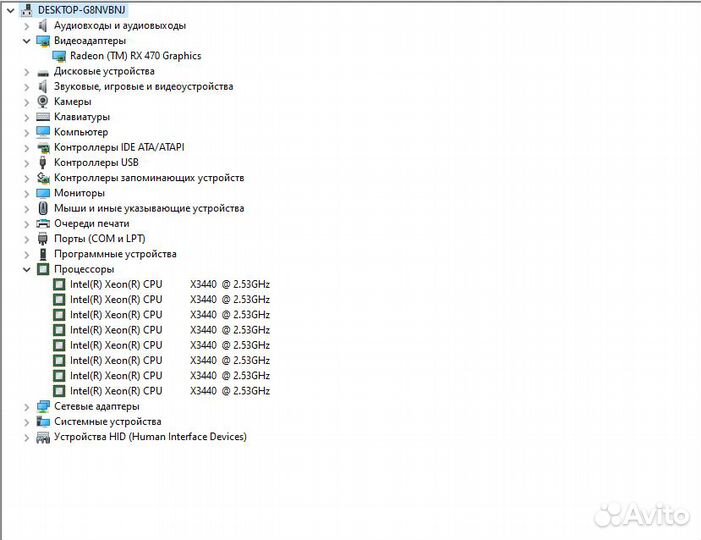This screenshot has width=701, height=540.
Task: Select Radeon (TM) RX 470 Graphics text
Action: 135,56
